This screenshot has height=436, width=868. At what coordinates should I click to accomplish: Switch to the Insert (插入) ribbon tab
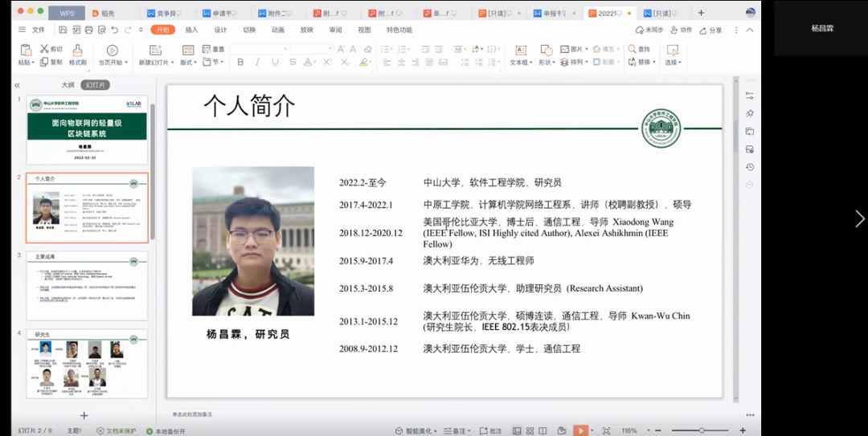pos(191,30)
